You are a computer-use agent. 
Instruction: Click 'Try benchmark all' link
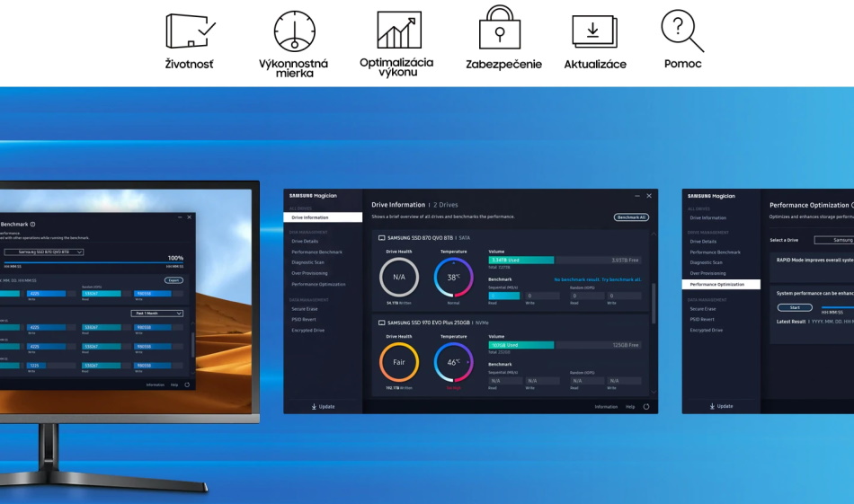[621, 279]
